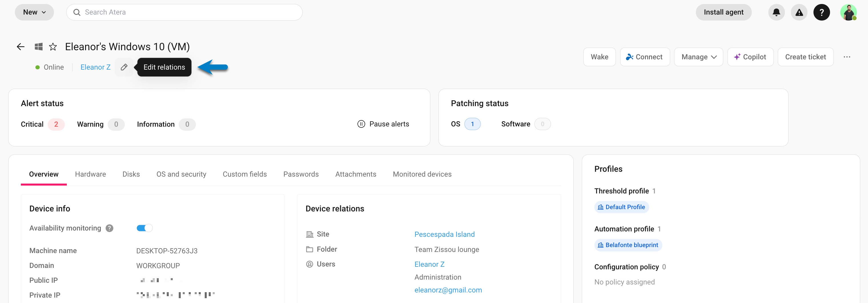Click the search magnifier icon
Viewport: 868px width, 303px height.
(77, 13)
